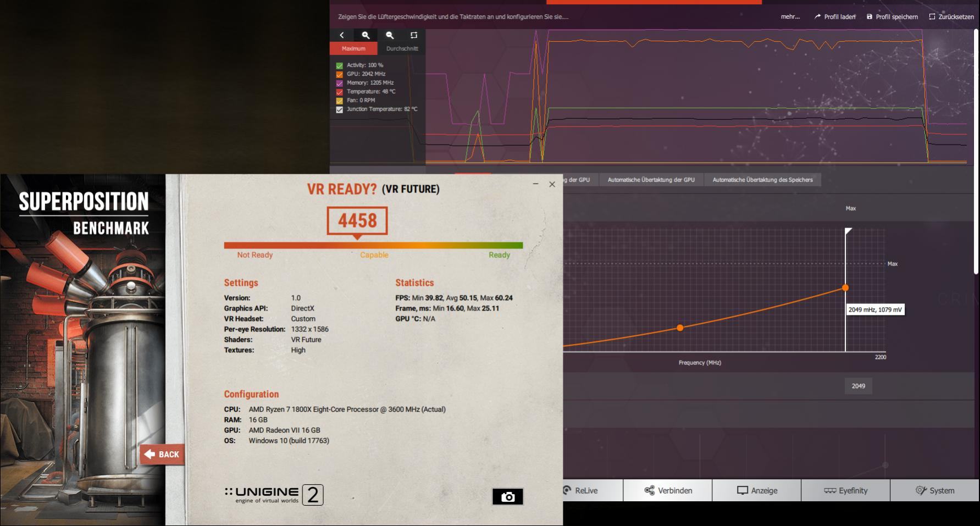Click the '2049 mHz, 1079 mV' tooltip

pos(875,309)
